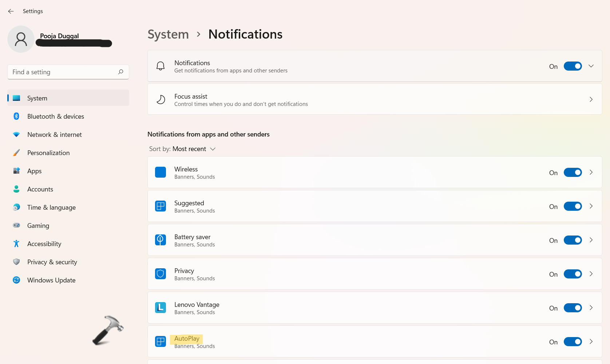Viewport: 610px width, 364px height.
Task: Click the Lenovo Vantage app icon
Action: coord(161,308)
